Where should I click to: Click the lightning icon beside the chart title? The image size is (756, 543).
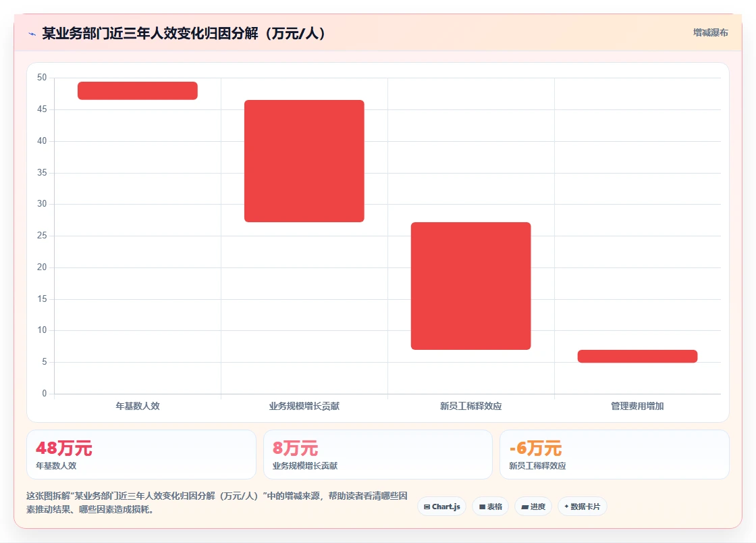(x=32, y=34)
